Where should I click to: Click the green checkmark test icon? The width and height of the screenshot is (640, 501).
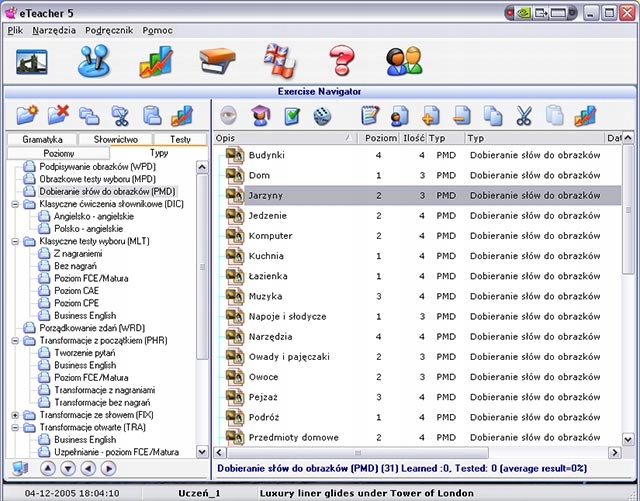(292, 116)
